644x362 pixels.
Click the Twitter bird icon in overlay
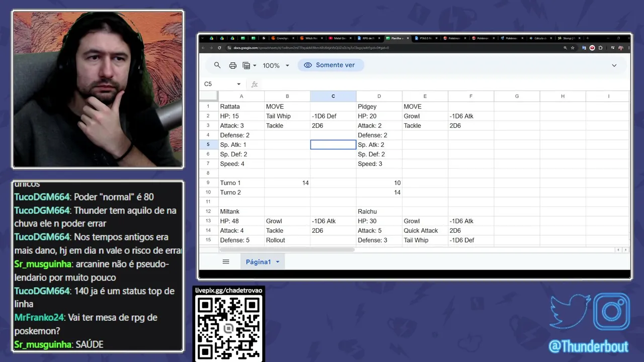[570, 312]
